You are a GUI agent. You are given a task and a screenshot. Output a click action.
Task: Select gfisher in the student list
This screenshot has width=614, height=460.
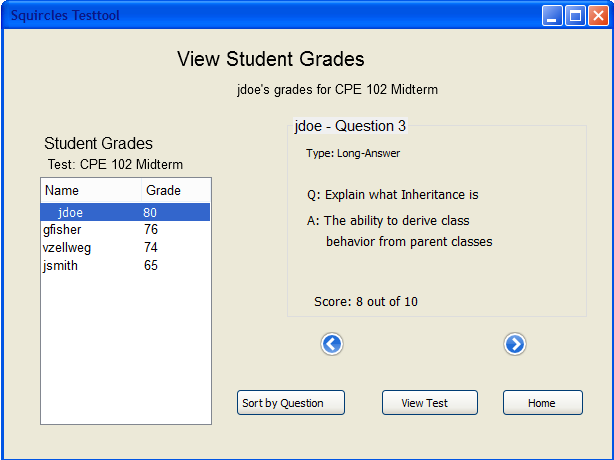(x=62, y=230)
